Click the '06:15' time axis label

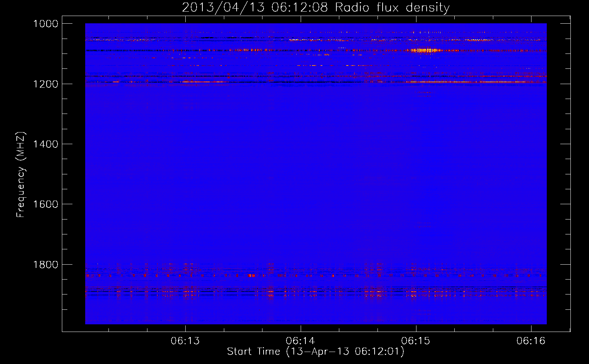416,341
